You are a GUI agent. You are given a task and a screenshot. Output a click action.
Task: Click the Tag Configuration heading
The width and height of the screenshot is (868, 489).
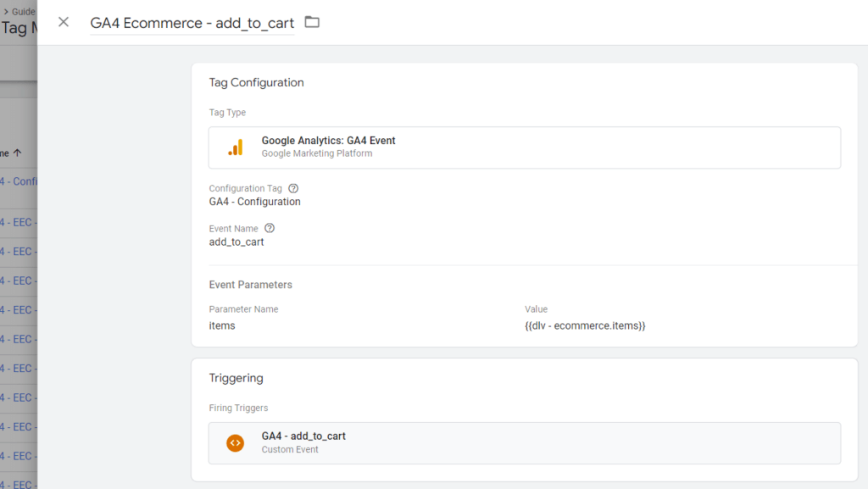click(x=256, y=82)
